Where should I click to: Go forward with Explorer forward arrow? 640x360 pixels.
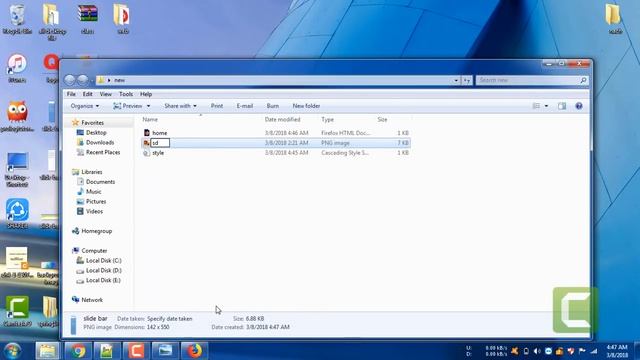pos(83,80)
